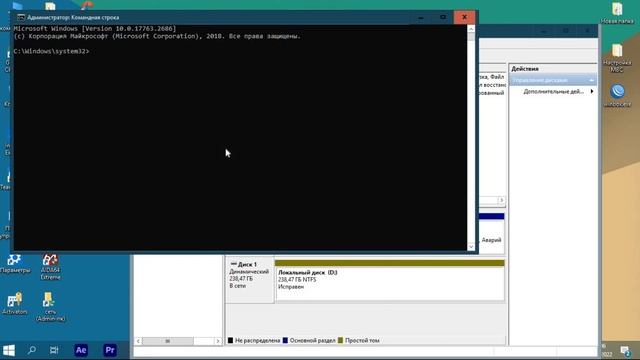The width and height of the screenshot is (640, 360).
Task: Select Дополнительные действия in Actions pane
Action: (x=553, y=91)
